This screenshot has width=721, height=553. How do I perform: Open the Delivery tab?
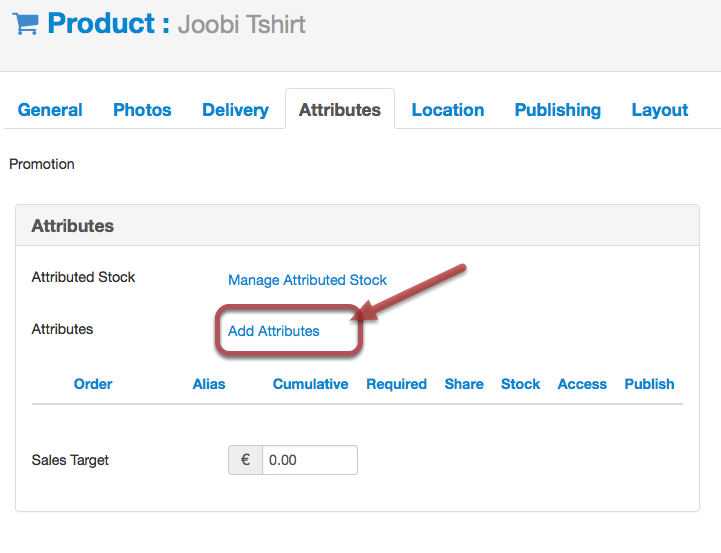click(x=235, y=110)
